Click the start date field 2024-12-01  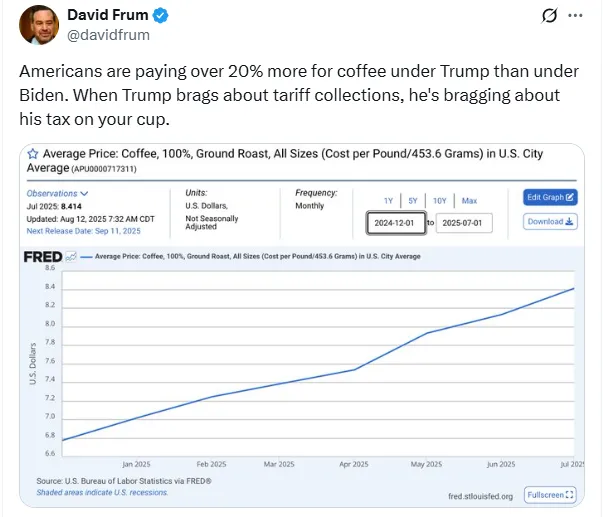pyautogui.click(x=397, y=223)
